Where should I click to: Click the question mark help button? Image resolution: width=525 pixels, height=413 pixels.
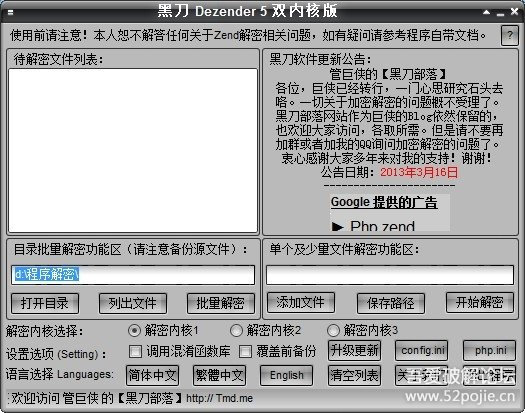tap(510, 35)
